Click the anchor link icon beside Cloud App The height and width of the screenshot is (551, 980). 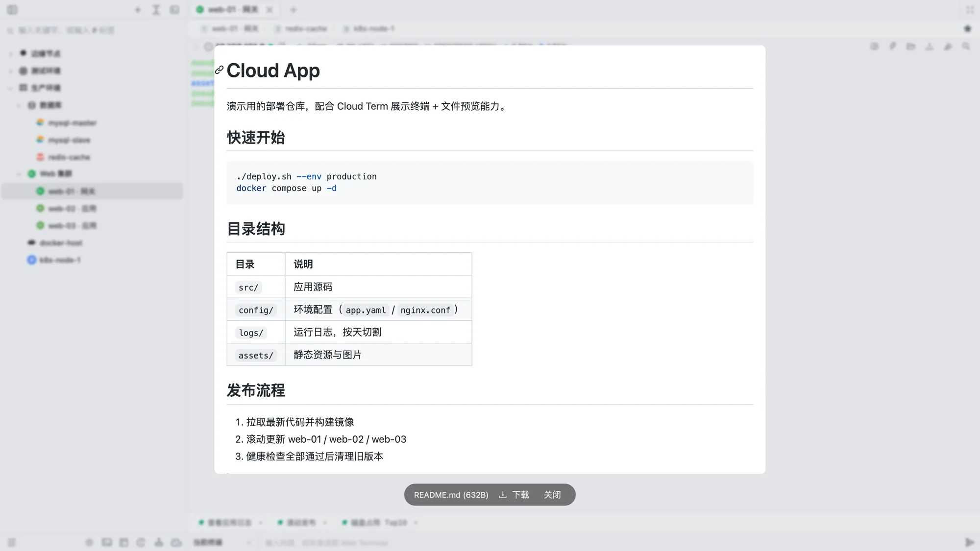coord(219,70)
